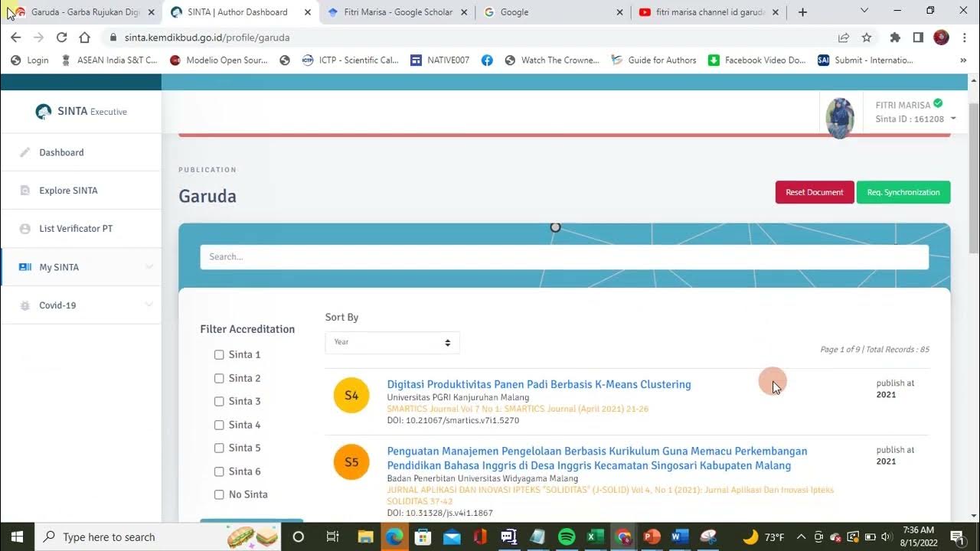The image size is (980, 551).
Task: Open Explore SINTA in the sidebar
Action: pos(68,191)
